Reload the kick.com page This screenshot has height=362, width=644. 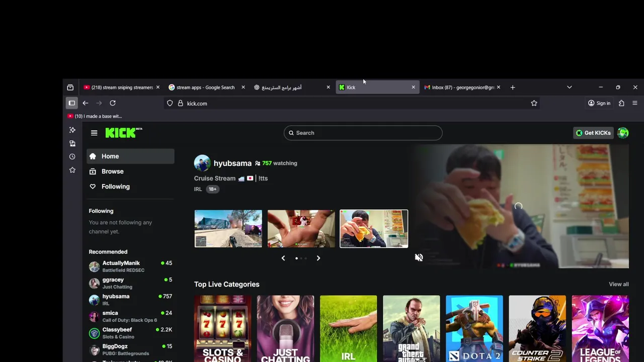click(x=113, y=103)
